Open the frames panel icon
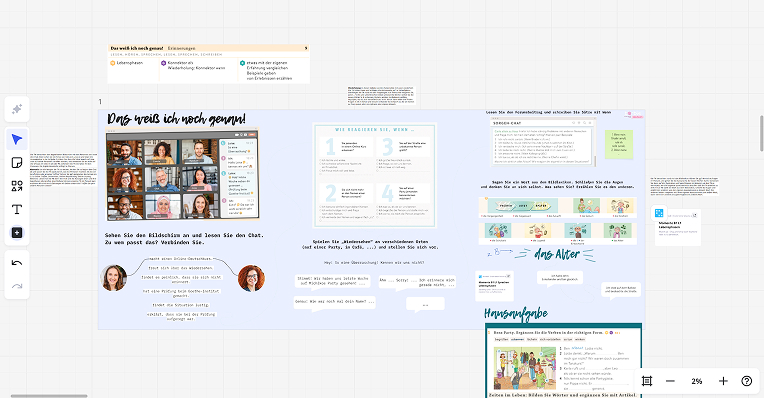 [647, 381]
